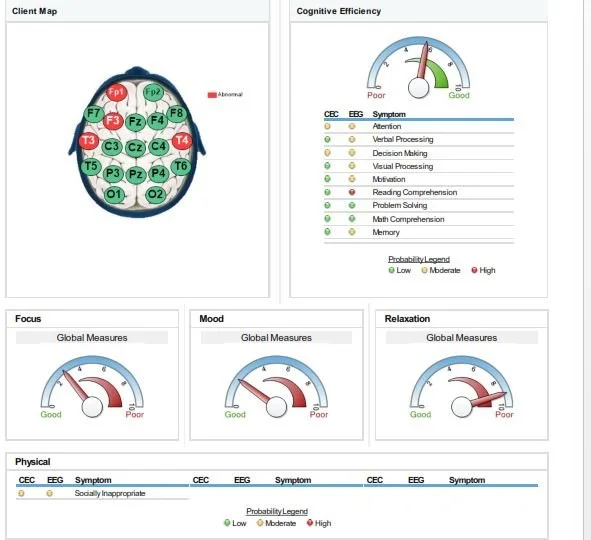Select the O2 electrode marker
The width and height of the screenshot is (591, 540).
(156, 194)
